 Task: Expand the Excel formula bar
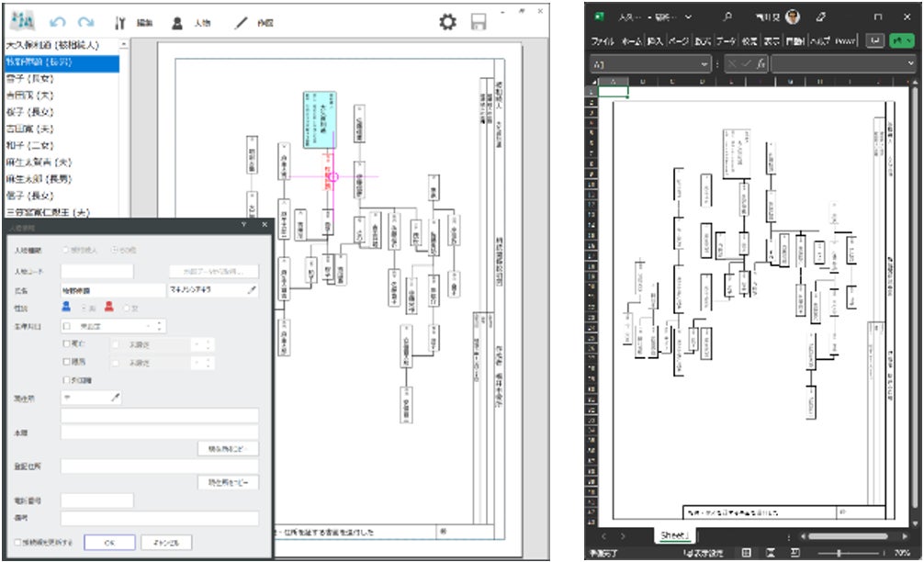(x=911, y=64)
